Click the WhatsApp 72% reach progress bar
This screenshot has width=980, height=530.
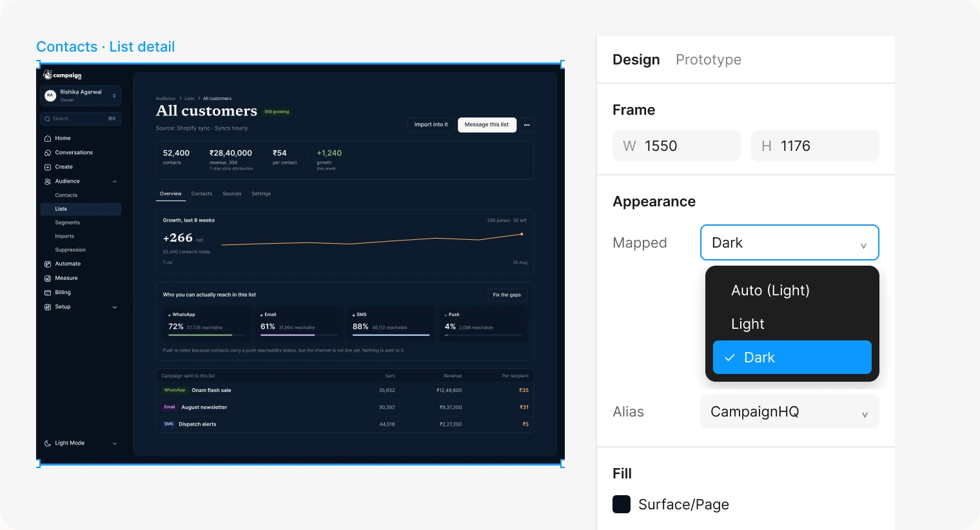click(206, 335)
